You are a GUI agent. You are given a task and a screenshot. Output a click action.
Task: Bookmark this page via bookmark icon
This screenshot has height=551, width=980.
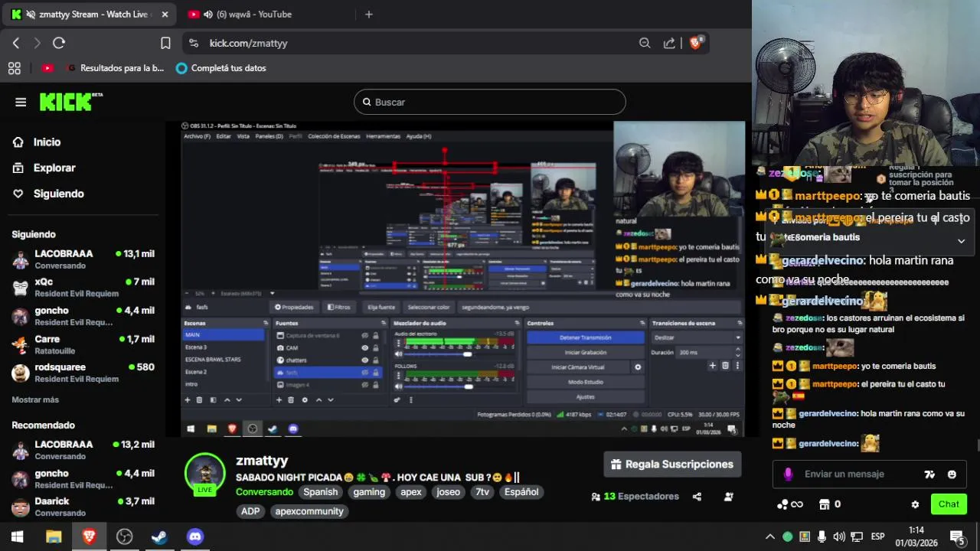(x=165, y=43)
